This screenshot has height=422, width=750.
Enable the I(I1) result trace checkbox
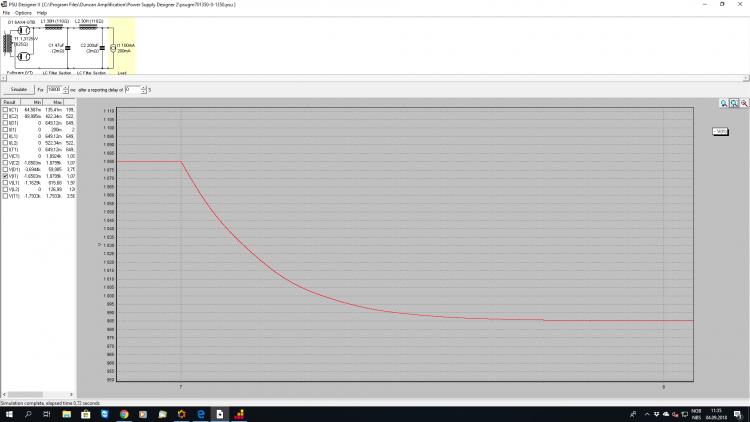click(x=5, y=130)
